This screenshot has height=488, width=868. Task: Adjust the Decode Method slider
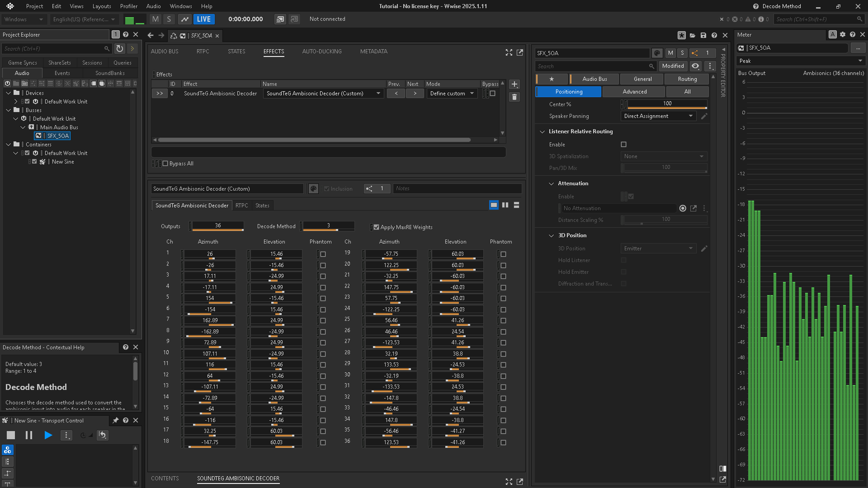tap(329, 226)
